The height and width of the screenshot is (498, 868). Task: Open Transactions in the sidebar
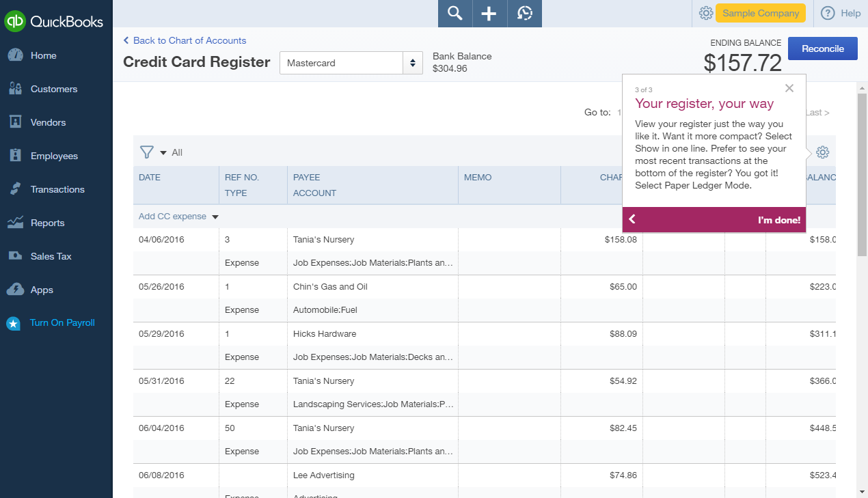58,189
